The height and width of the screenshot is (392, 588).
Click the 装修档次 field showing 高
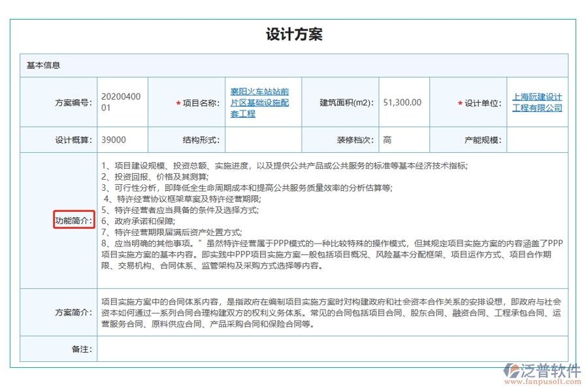click(401, 139)
